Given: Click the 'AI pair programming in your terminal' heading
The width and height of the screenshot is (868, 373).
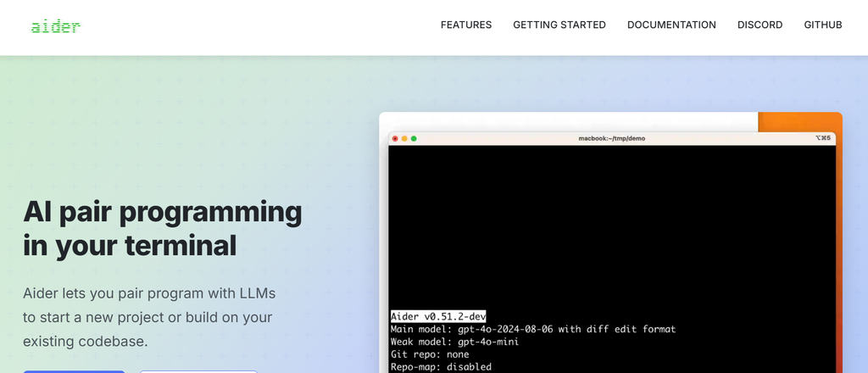Looking at the screenshot, I should tap(163, 229).
